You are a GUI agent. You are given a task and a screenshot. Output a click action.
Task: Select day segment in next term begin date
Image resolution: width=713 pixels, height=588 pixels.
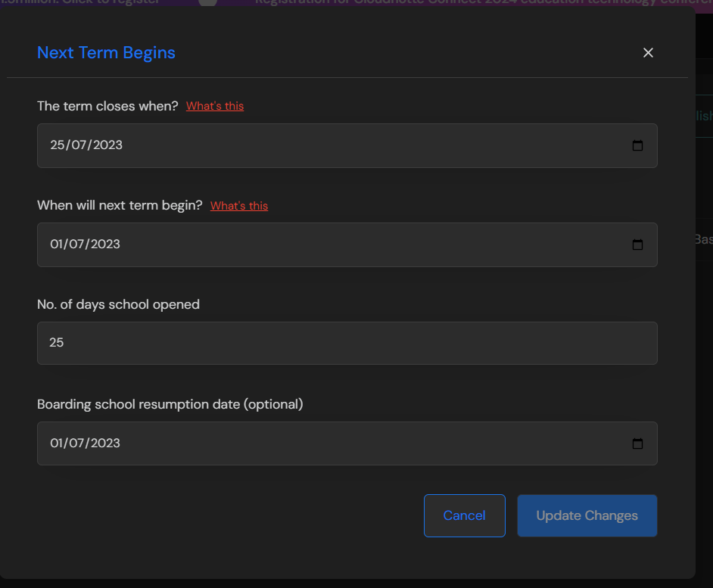pos(57,244)
